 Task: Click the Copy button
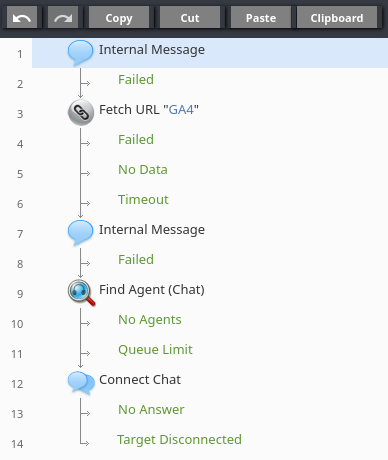[119, 17]
